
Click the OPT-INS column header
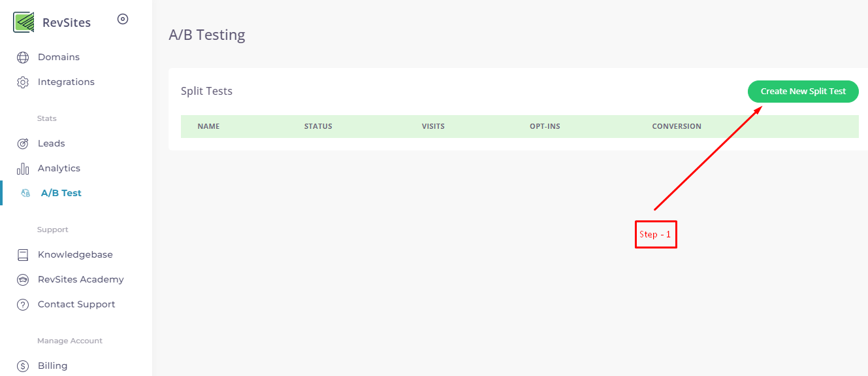point(545,127)
